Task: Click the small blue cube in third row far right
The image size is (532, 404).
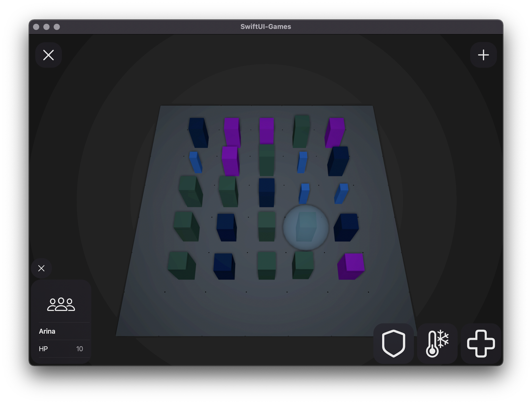Action: pos(341,193)
